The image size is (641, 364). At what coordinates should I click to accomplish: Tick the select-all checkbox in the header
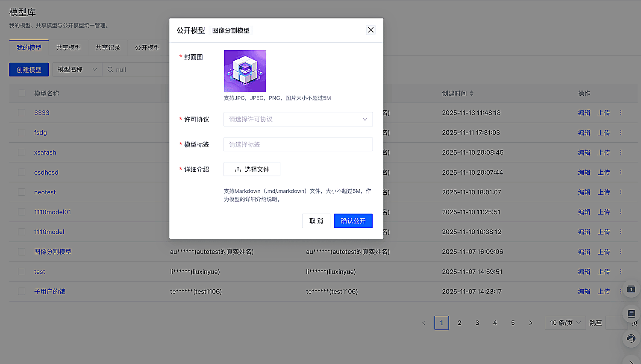(22, 93)
